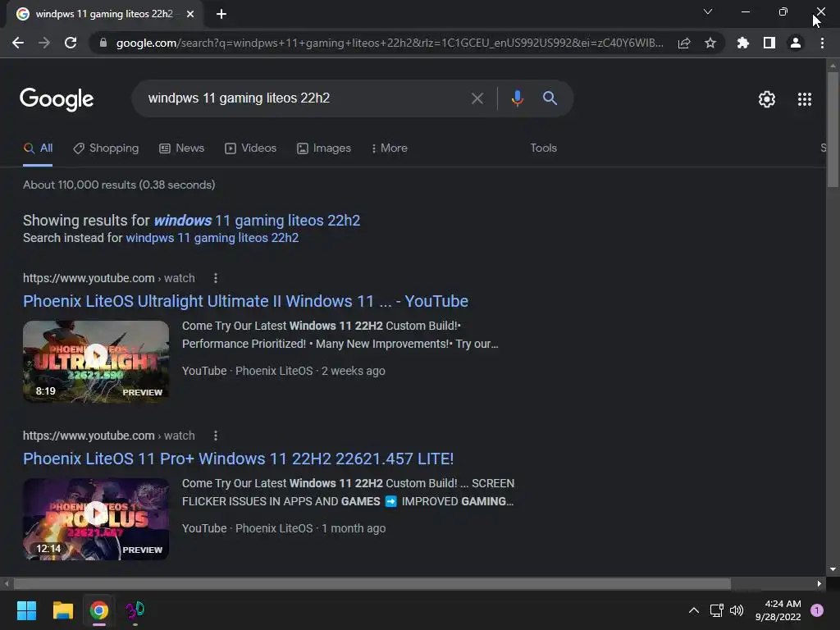The height and width of the screenshot is (630, 840).
Task: Click the Chrome taskbar icon
Action: [x=99, y=610]
